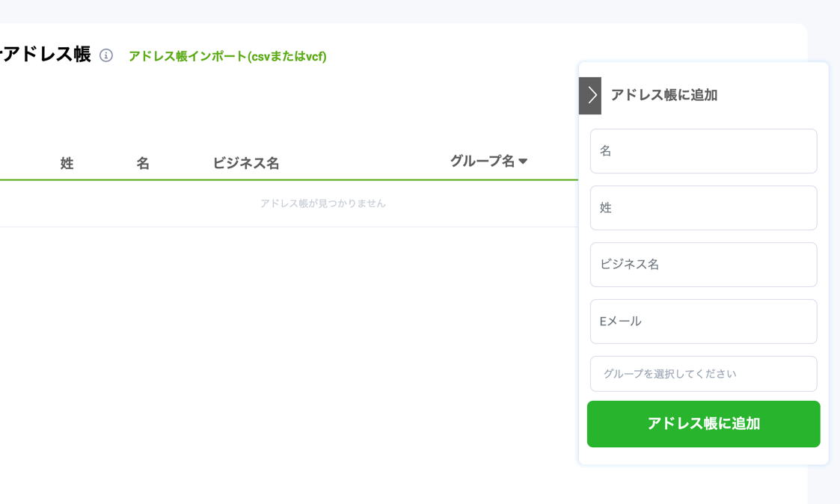Focus the 名 input field
Screen dimensions: 840x504
702,151
